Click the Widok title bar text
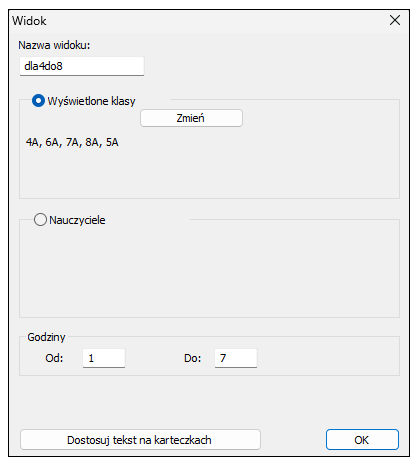 [x=29, y=21]
